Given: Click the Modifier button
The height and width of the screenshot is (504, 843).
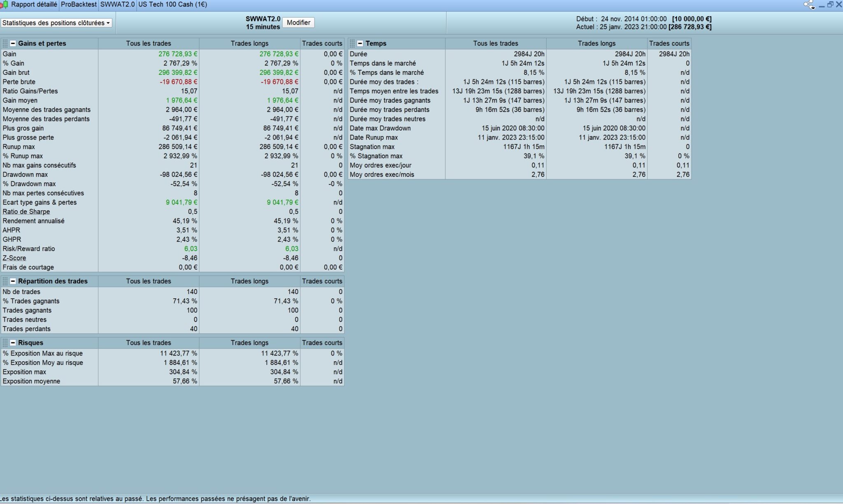Looking at the screenshot, I should 298,23.
